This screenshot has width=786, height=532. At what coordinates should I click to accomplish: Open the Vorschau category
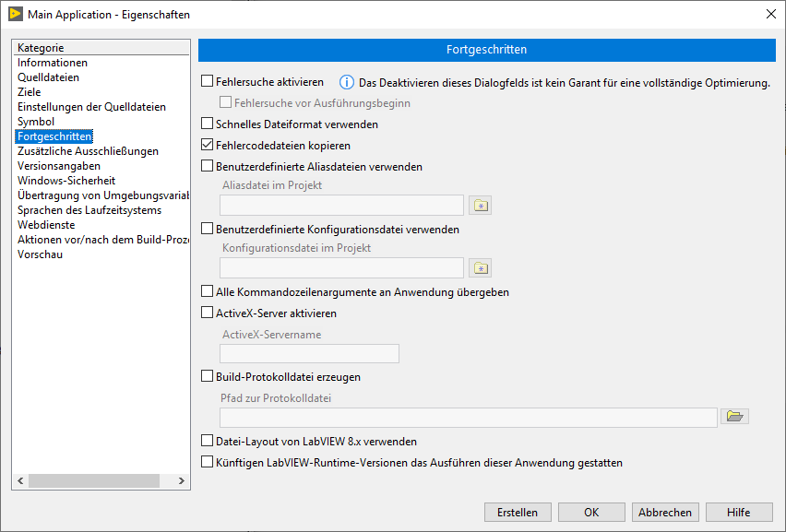pyautogui.click(x=40, y=254)
